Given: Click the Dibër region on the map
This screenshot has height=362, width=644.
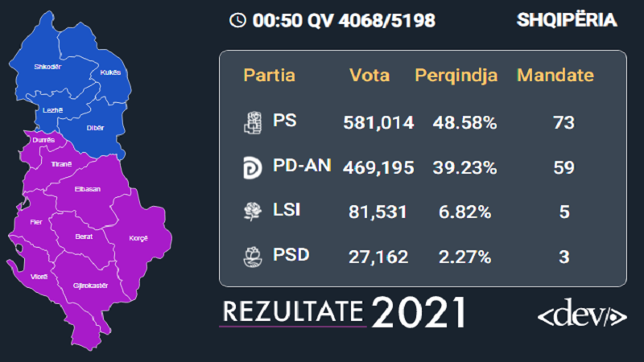Looking at the screenshot, I should point(95,128).
